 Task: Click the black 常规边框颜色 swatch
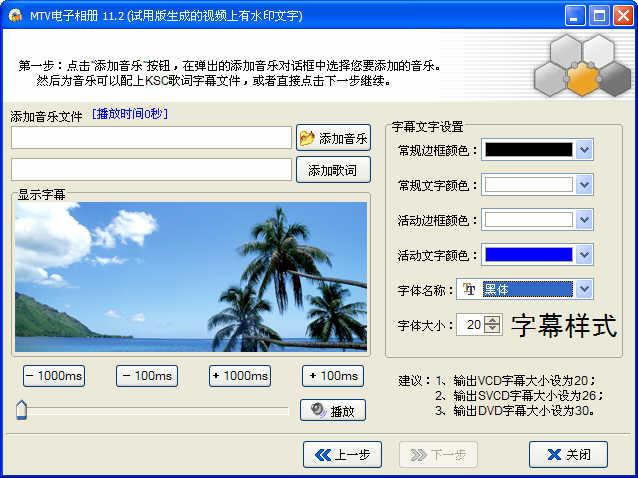tap(529, 150)
